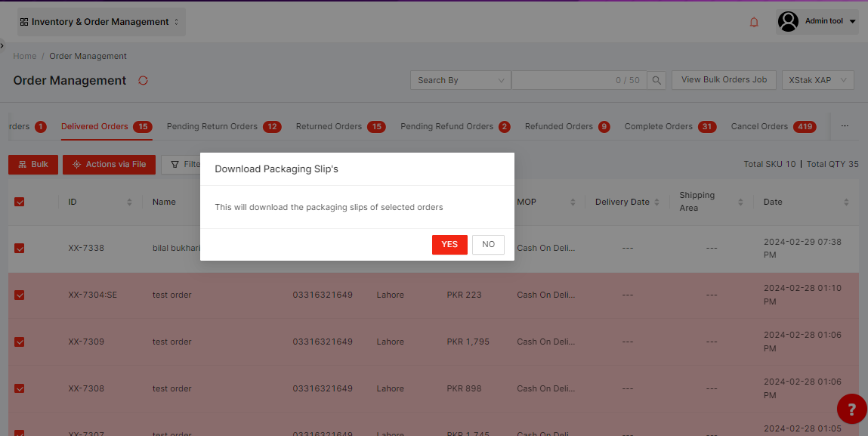Viewport: 868px width, 436px height.
Task: Uncheck the checkbox for order XX-7309
Action: tap(20, 342)
